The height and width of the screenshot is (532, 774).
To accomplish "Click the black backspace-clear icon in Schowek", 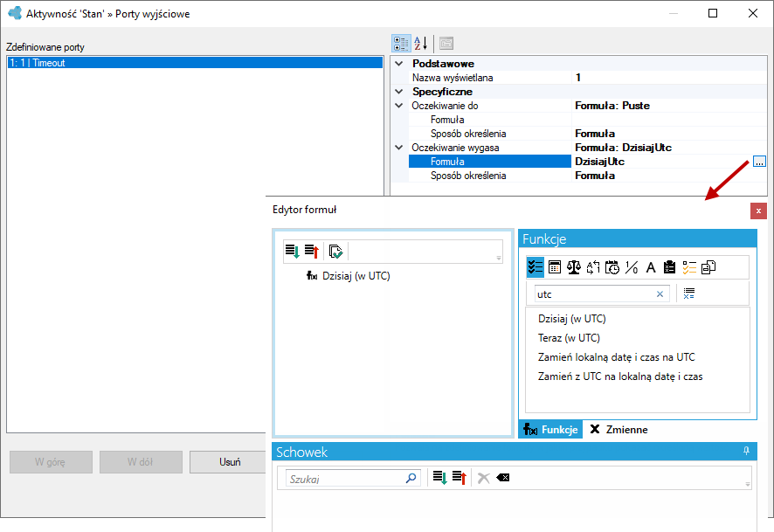I will point(503,478).
